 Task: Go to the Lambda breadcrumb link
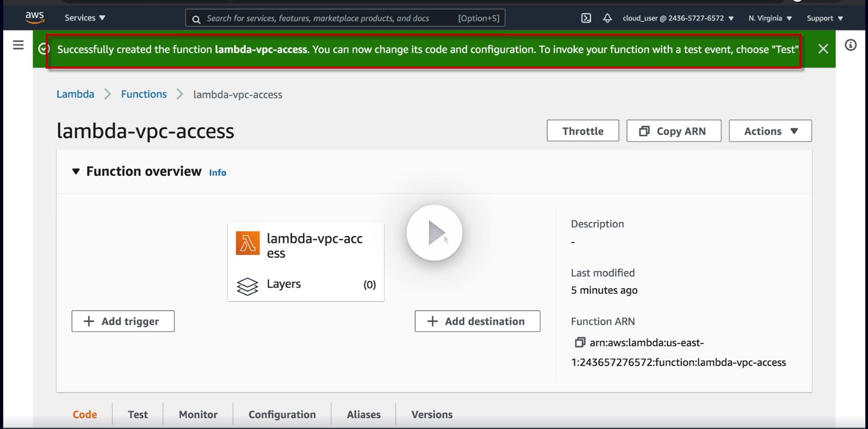point(75,94)
